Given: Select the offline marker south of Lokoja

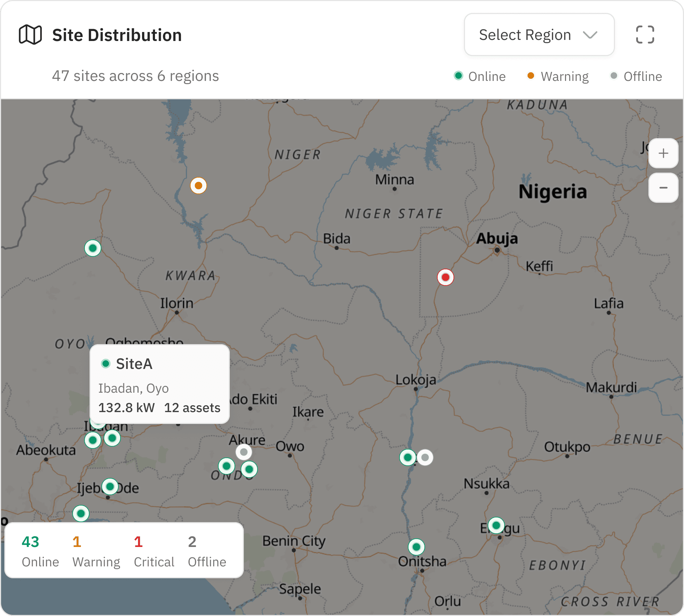Looking at the screenshot, I should click(x=425, y=457).
